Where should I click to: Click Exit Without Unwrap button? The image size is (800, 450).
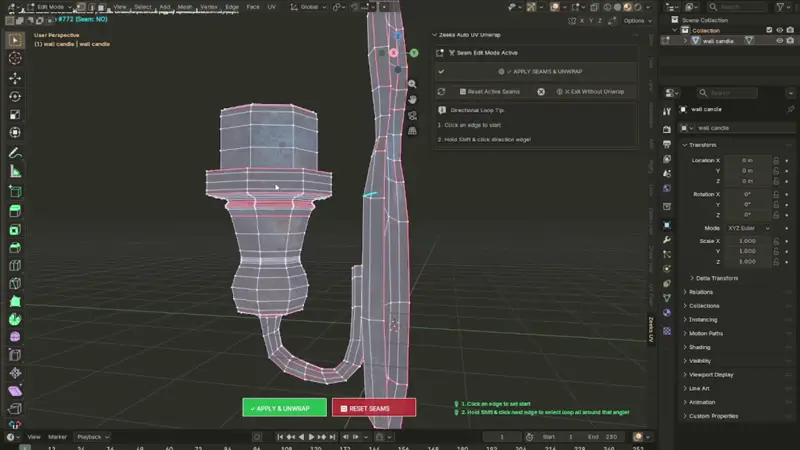click(592, 92)
